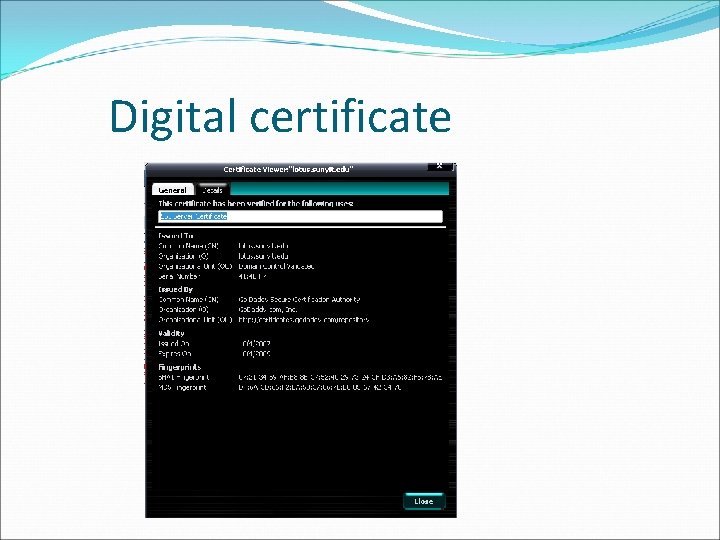Click the MD5 Fingerprint value
This screenshot has height=540, width=720.
[x=320, y=388]
